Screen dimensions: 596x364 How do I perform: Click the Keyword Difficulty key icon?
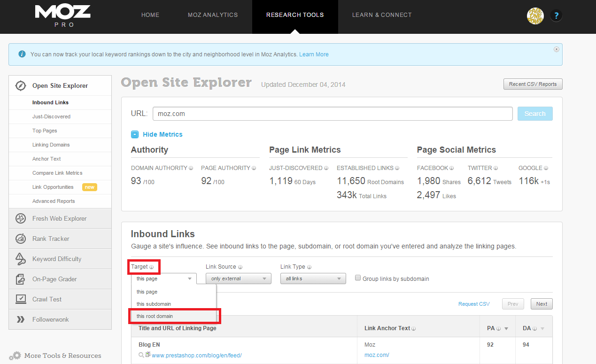21,259
